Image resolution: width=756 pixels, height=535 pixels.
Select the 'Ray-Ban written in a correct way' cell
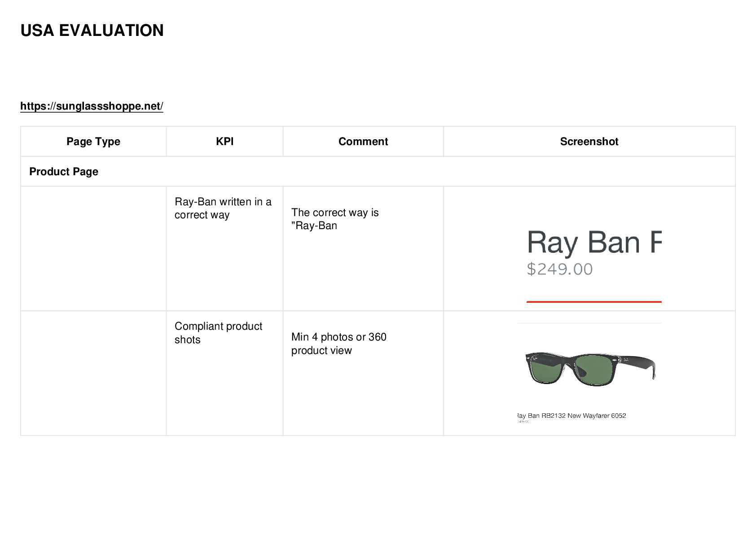[x=224, y=248]
